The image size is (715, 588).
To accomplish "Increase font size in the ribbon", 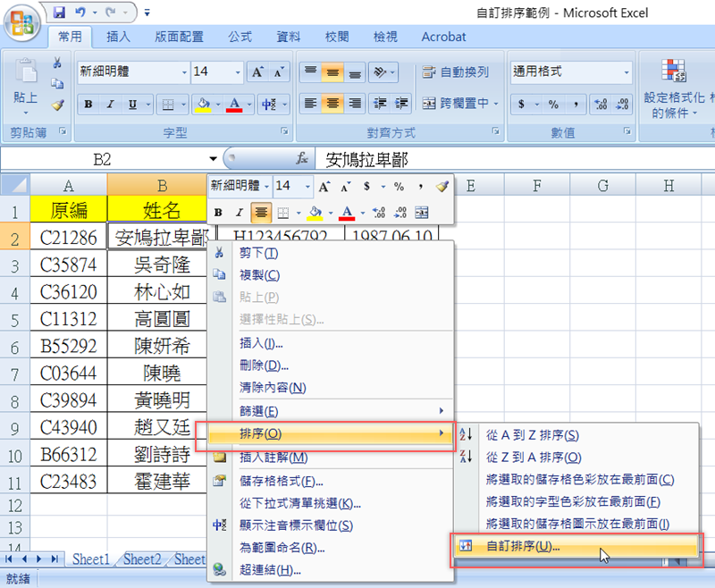I will point(257,72).
